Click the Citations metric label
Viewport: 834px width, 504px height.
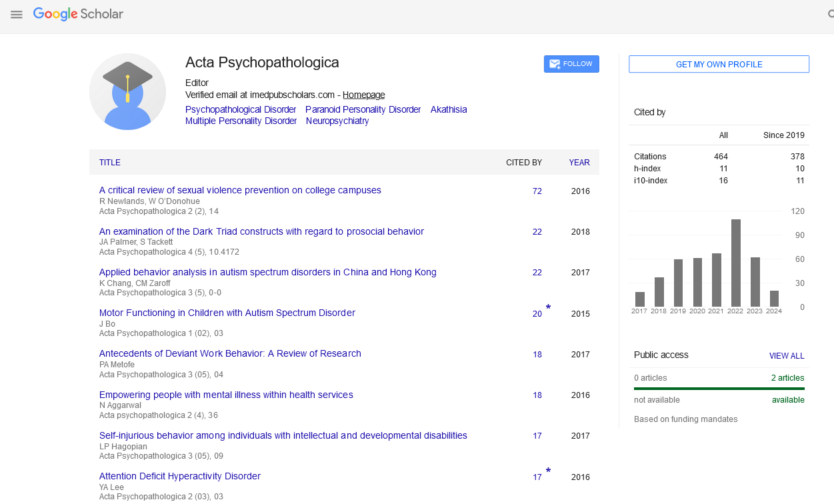(650, 157)
